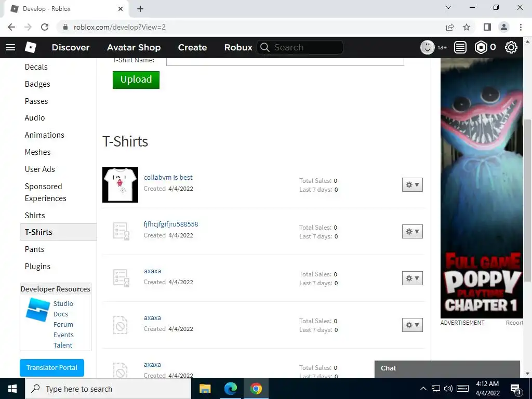Open the network tray icon
Screen dimensions: 532x399
point(436,389)
